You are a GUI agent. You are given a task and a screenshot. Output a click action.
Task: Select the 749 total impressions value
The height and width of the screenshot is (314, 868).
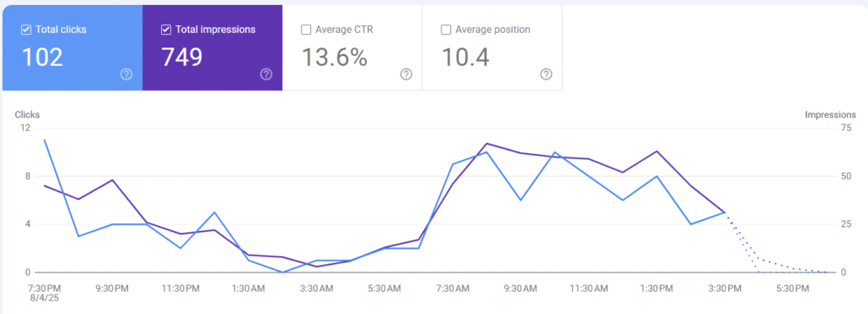pyautogui.click(x=182, y=57)
